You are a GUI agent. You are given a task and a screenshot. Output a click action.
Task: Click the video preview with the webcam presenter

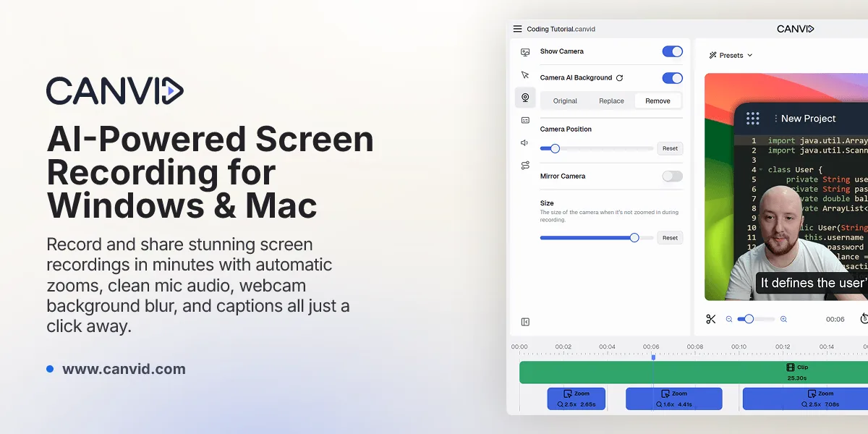pos(786,187)
